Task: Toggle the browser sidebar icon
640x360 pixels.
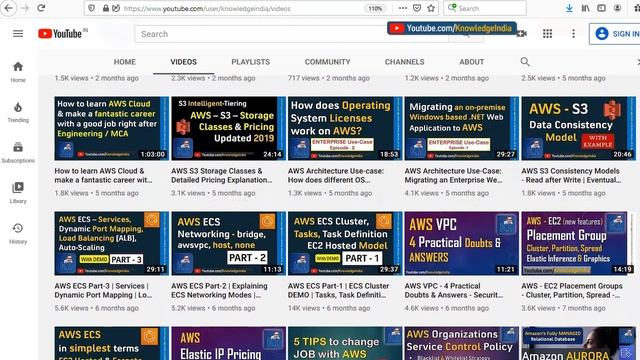Action: pyautogui.click(x=601, y=8)
